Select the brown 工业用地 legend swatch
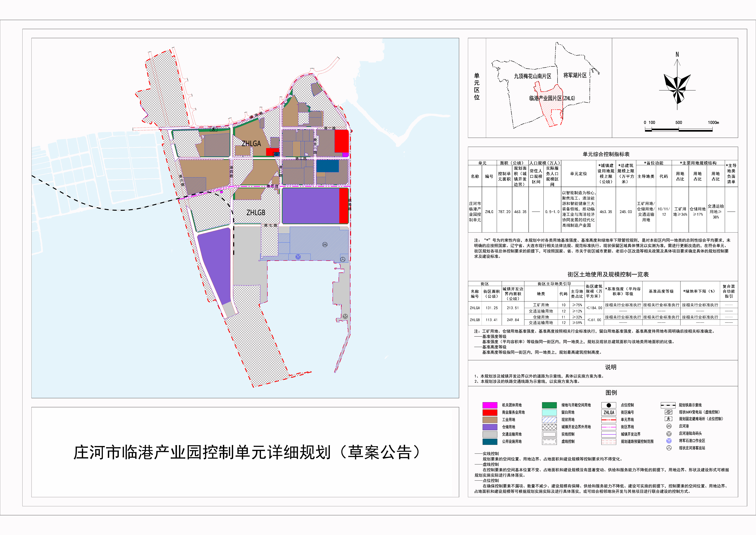Screen dimensions: 756x535 (x=490, y=420)
